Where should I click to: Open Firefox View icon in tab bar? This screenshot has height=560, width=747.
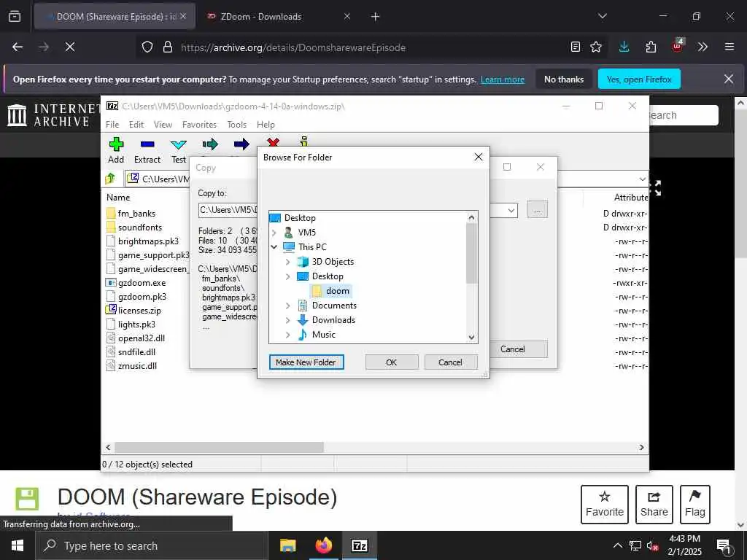pyautogui.click(x=15, y=16)
